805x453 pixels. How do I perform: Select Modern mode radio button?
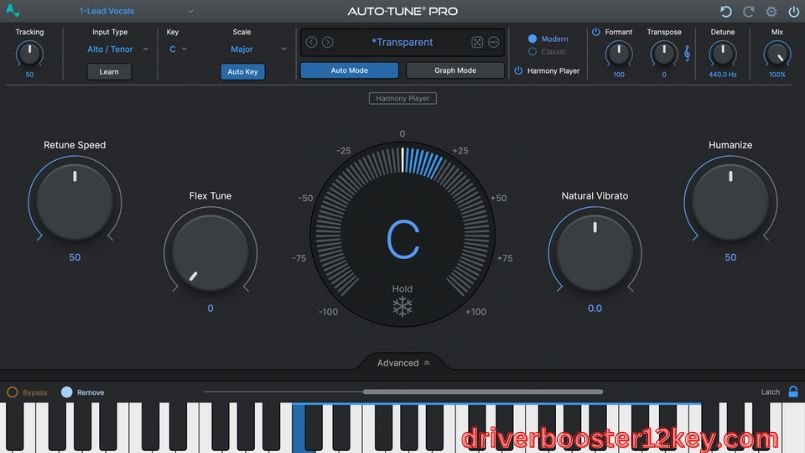(x=532, y=39)
